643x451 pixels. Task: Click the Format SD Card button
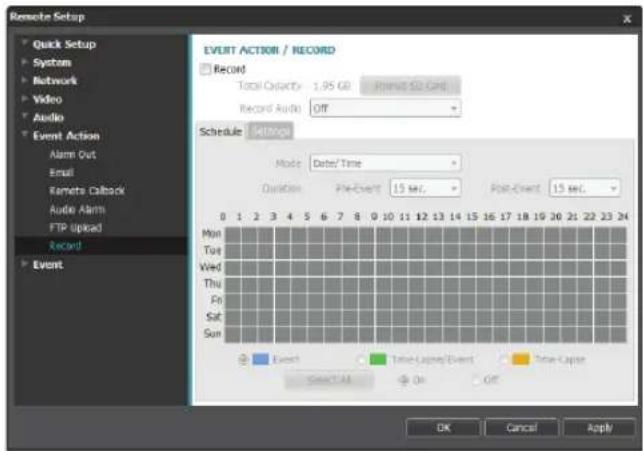click(410, 86)
